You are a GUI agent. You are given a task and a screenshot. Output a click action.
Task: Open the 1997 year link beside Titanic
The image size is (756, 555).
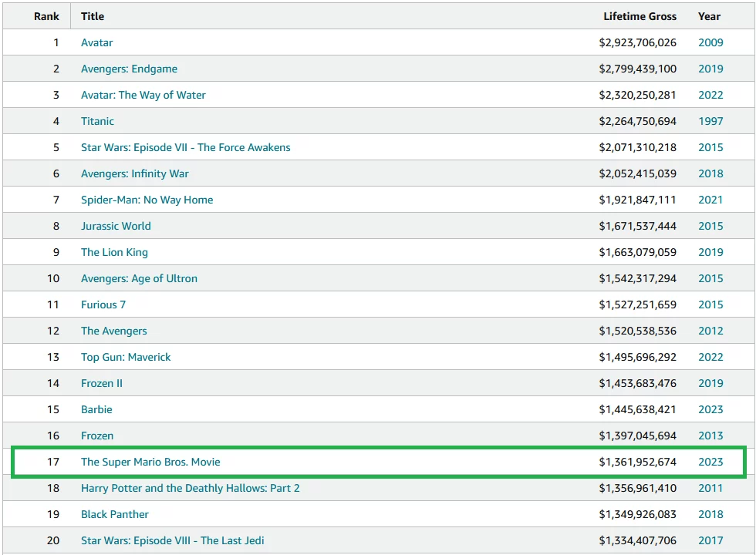click(710, 121)
